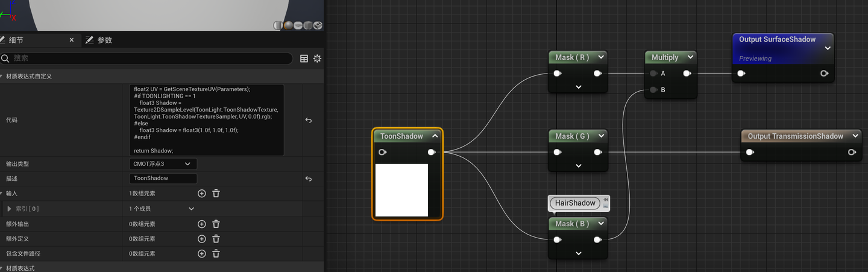Close the 细节 details tab
The height and width of the screenshot is (272, 868).
71,40
